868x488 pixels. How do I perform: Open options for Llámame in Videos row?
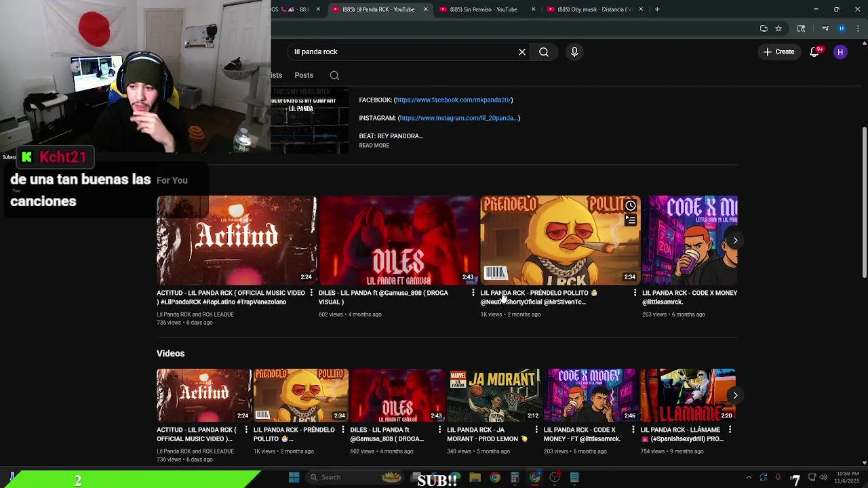point(730,430)
